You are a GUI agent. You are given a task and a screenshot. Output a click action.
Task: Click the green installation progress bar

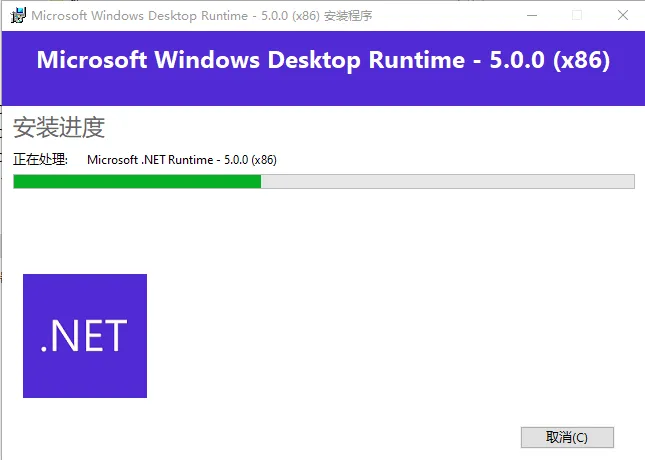pos(324,181)
